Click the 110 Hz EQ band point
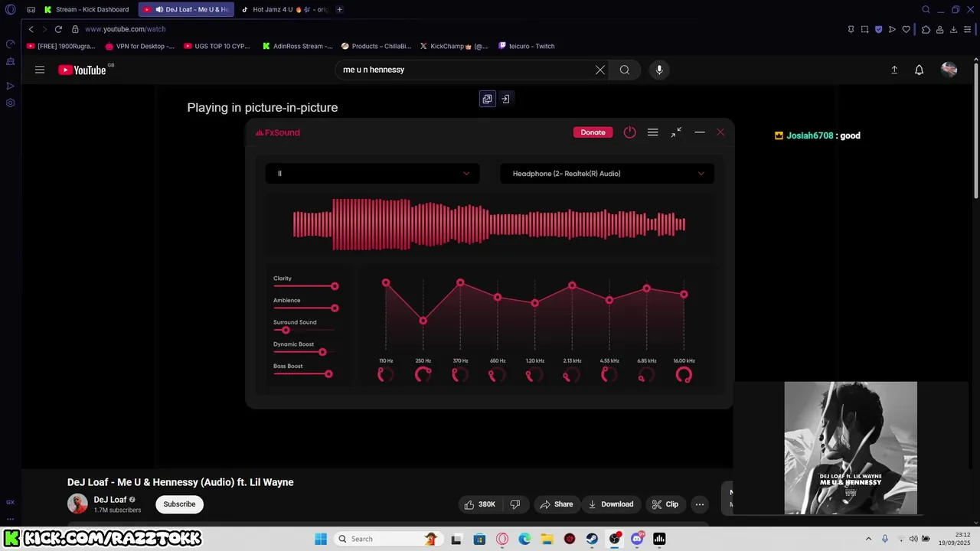980x551 pixels. [x=386, y=283]
